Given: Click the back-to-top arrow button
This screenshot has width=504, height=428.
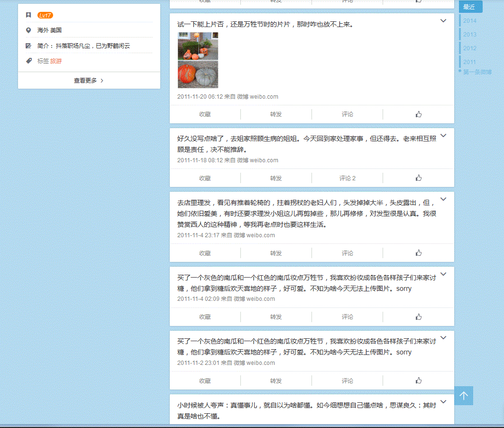Looking at the screenshot, I should pos(463,396).
